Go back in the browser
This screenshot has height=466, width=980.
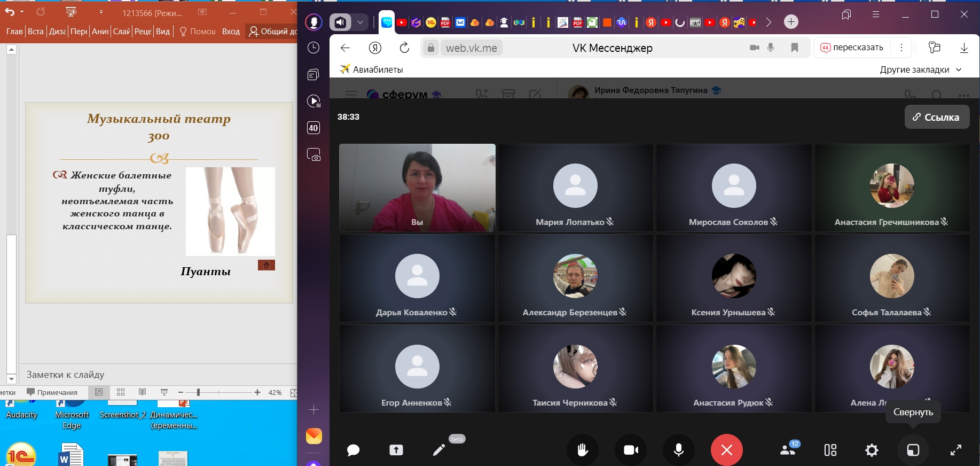point(345,48)
